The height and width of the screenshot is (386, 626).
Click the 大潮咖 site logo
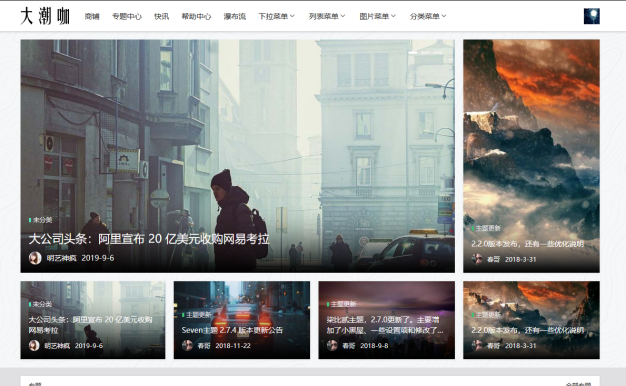coord(45,16)
